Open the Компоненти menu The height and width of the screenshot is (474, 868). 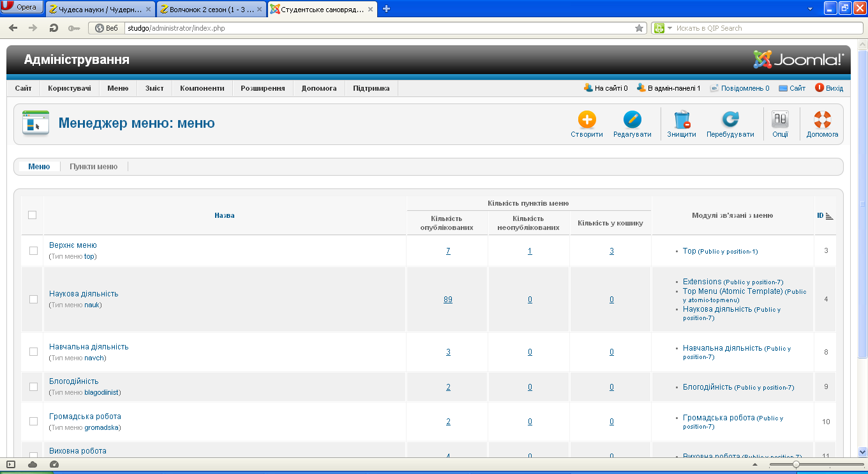tap(202, 88)
